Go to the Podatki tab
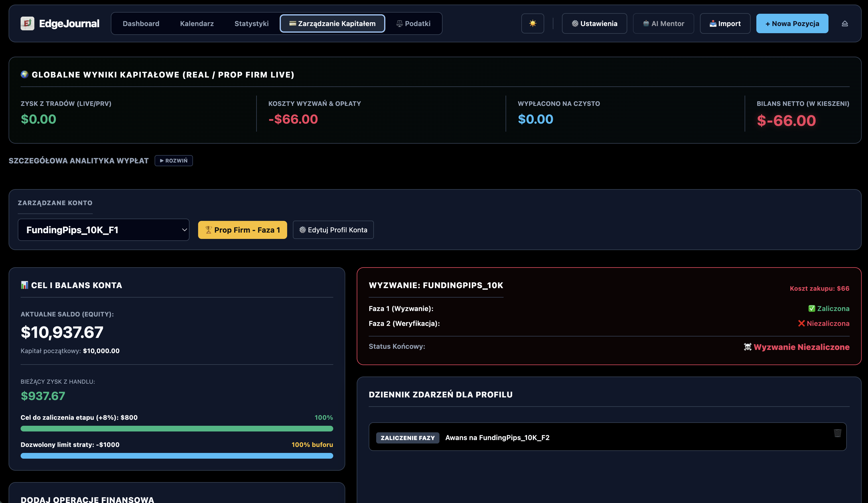 [x=413, y=23]
